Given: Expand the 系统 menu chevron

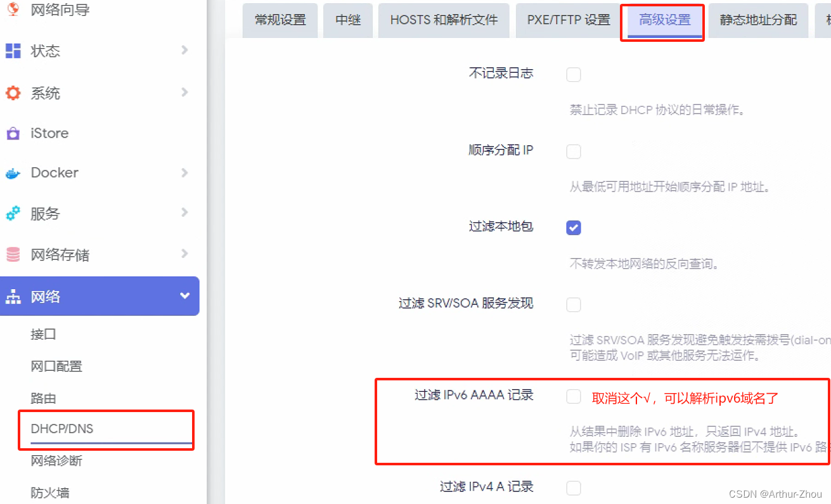Looking at the screenshot, I should tap(184, 92).
